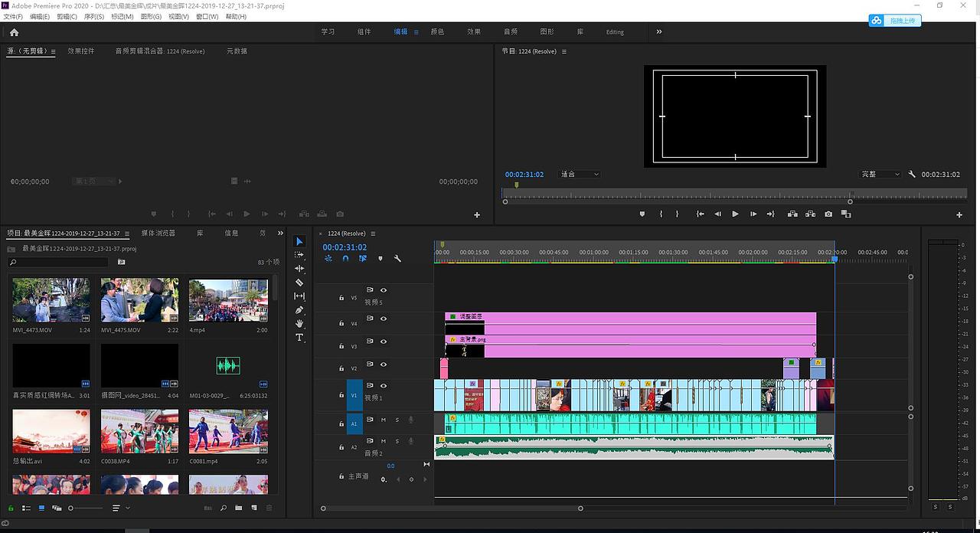Open Find in Project panel footer
This screenshot has height=533, width=980.
224,508
